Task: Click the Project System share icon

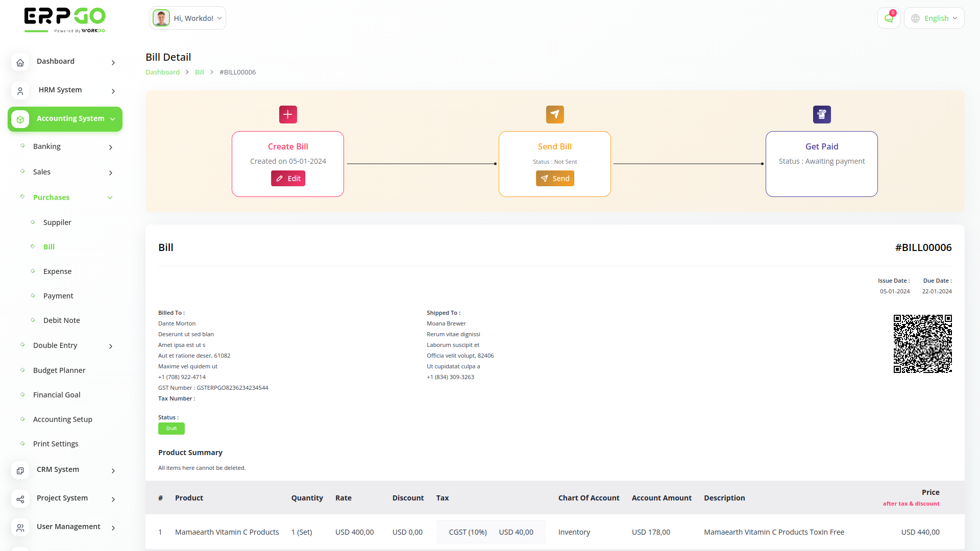Action: [20, 499]
